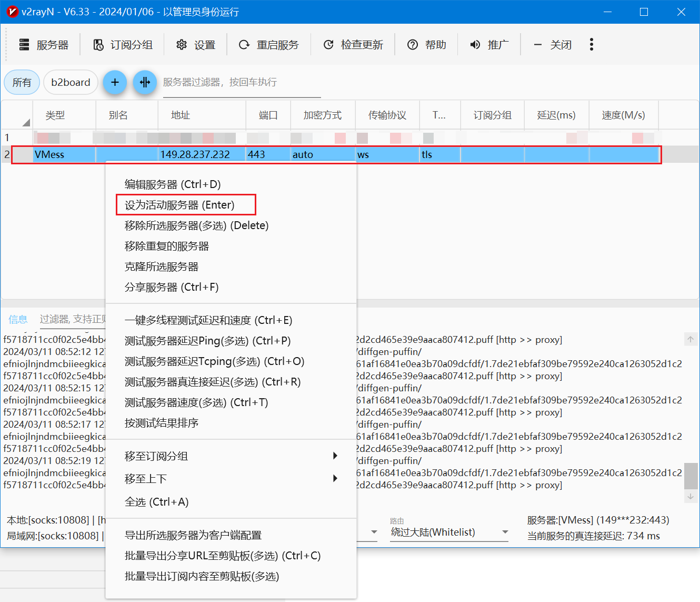The height and width of the screenshot is (602, 700).
Task: Click the 信息 log panel label
Action: 18,319
